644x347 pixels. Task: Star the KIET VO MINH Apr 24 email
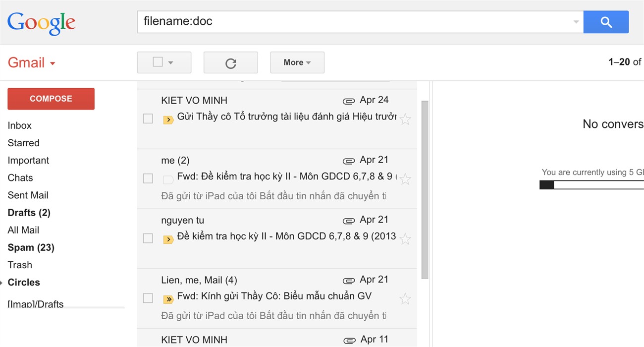[x=405, y=119]
